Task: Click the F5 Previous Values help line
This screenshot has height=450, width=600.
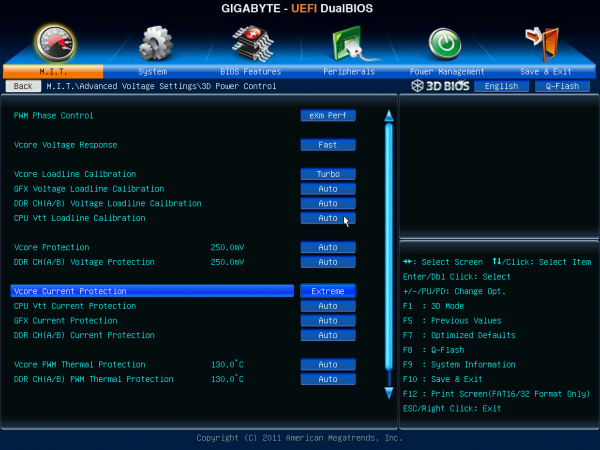Action: pos(452,321)
